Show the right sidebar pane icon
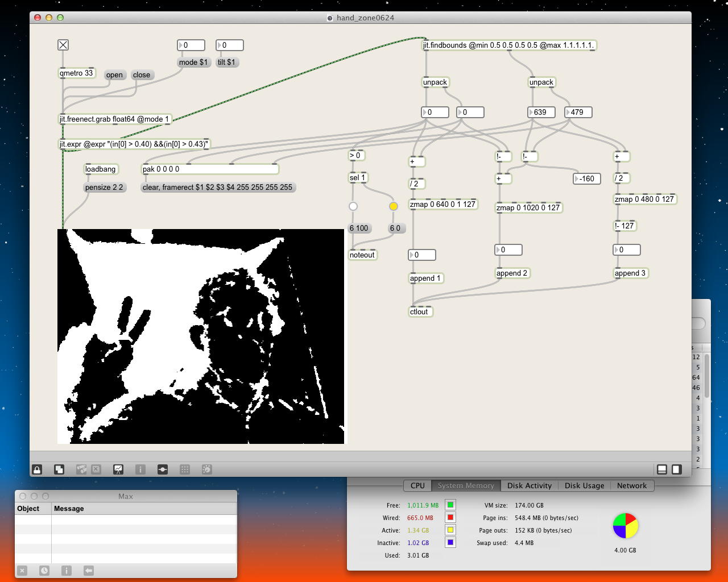 pyautogui.click(x=677, y=469)
